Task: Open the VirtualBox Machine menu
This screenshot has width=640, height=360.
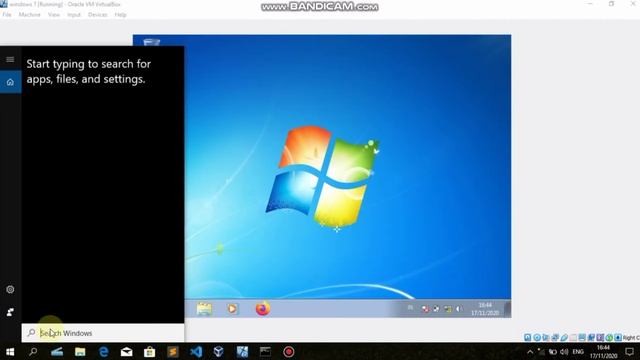Action: (29, 15)
